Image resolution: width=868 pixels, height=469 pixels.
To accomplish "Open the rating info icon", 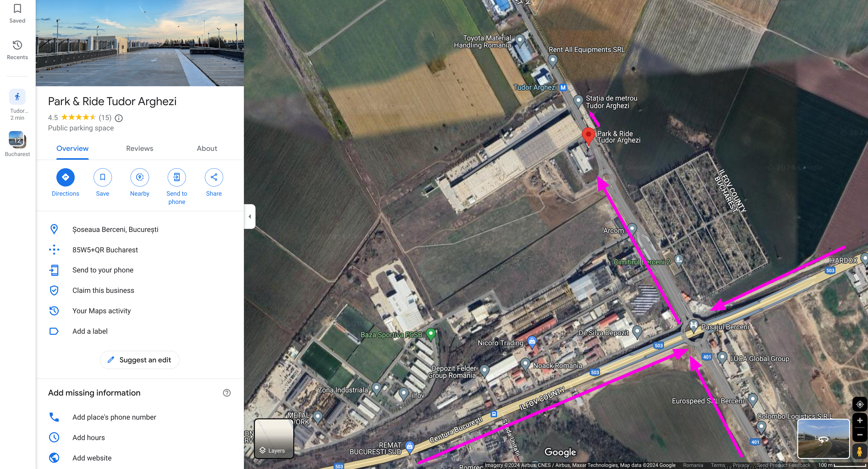I will pyautogui.click(x=119, y=118).
